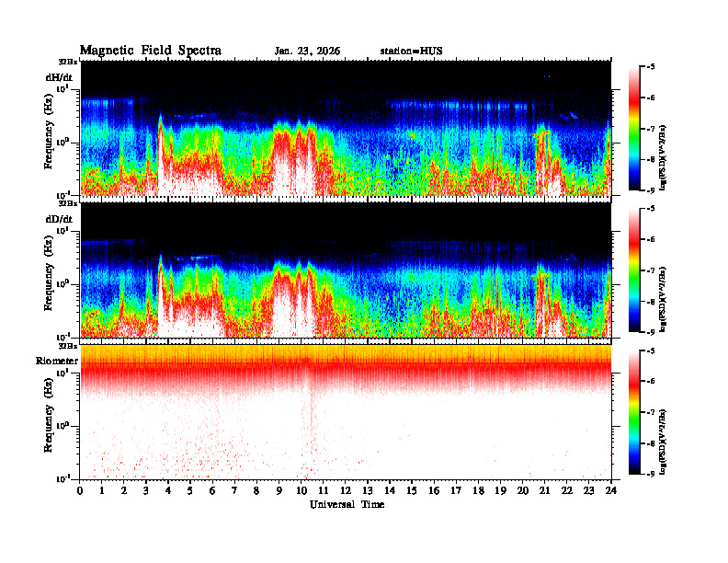Click the "Universal Time" axis title
This screenshot has height=563, width=728.
(x=347, y=504)
